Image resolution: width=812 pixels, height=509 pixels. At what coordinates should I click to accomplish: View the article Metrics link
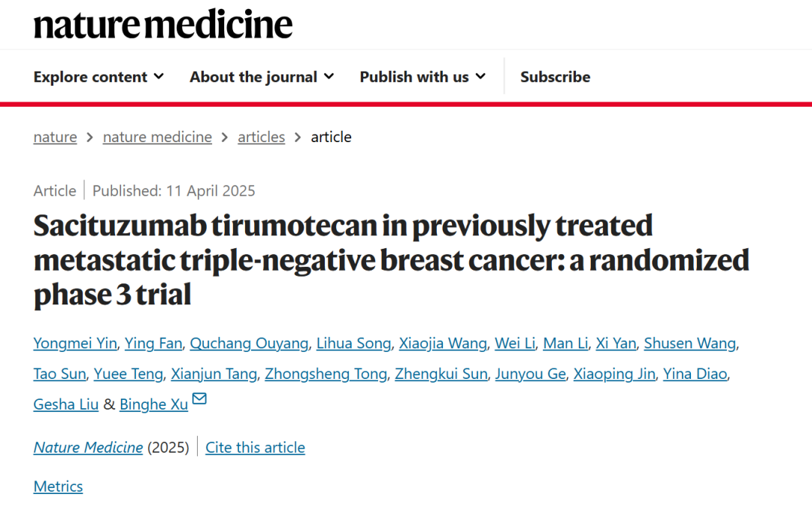58,486
